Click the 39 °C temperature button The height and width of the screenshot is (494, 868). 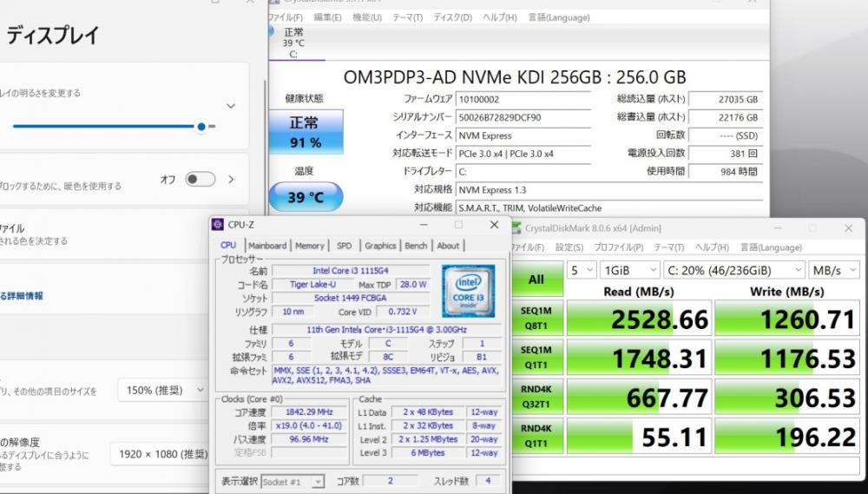click(306, 196)
